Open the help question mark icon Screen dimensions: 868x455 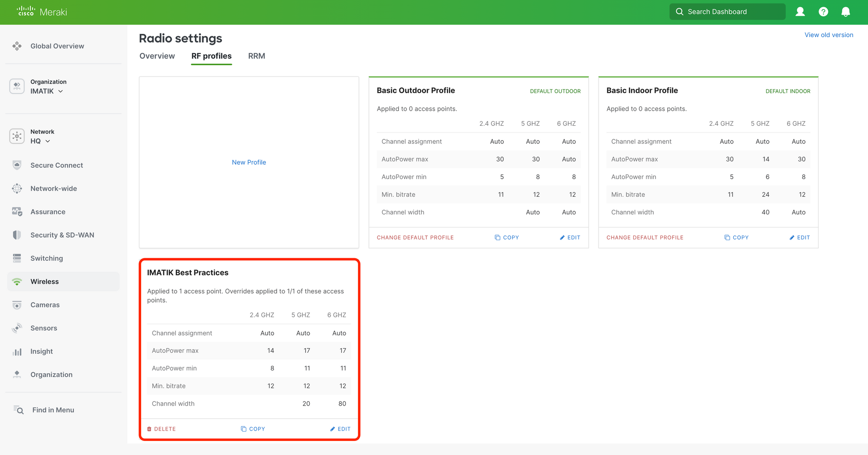tap(823, 12)
